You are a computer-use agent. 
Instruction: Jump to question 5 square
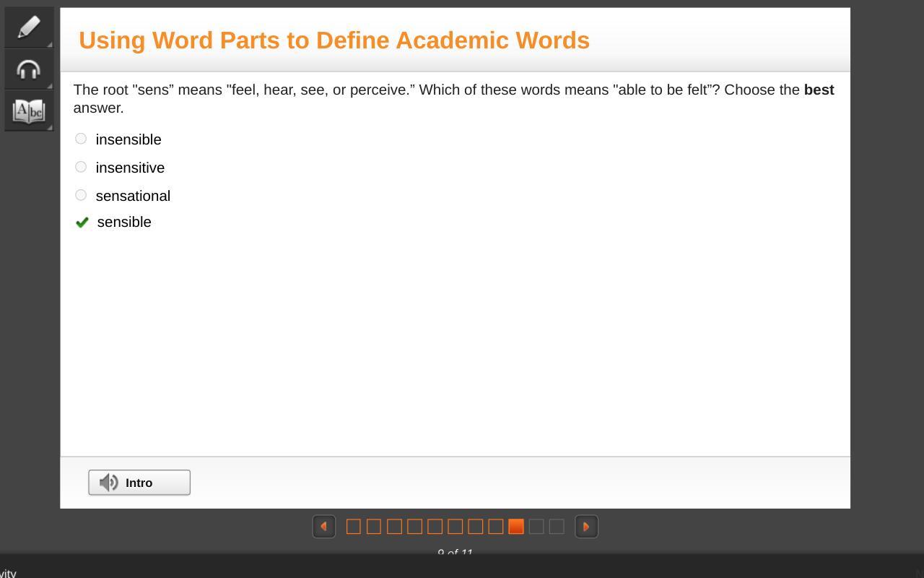[x=435, y=527]
